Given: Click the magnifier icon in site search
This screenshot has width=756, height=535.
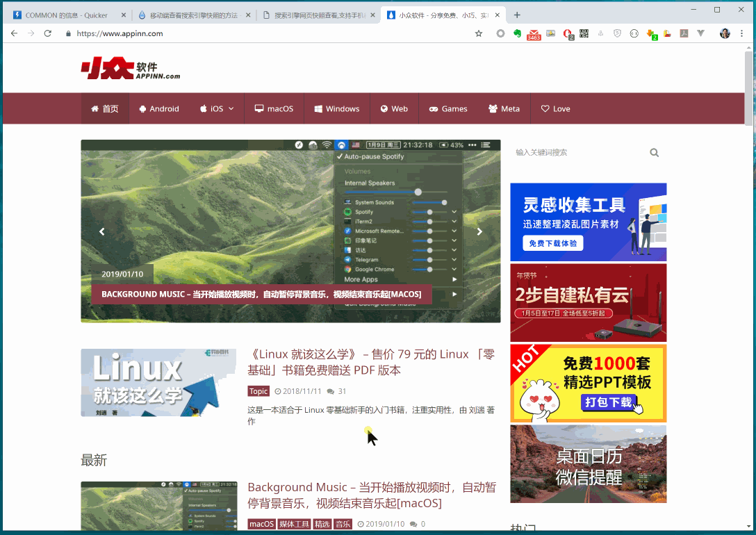Looking at the screenshot, I should coord(654,153).
